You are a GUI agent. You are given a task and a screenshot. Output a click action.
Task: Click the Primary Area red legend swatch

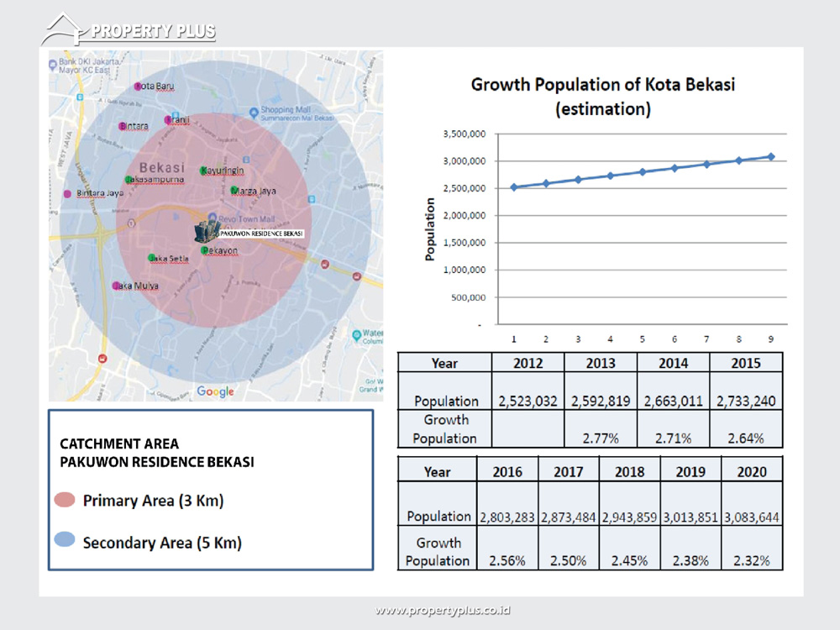coord(64,501)
